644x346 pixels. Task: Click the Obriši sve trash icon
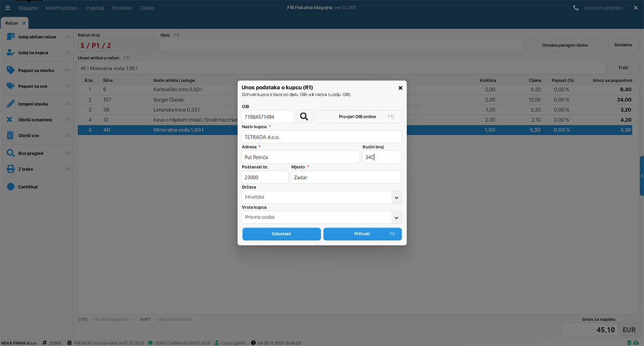10,136
